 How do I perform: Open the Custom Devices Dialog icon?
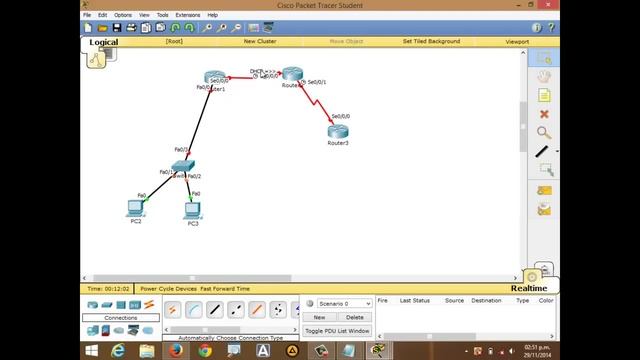[x=268, y=28]
